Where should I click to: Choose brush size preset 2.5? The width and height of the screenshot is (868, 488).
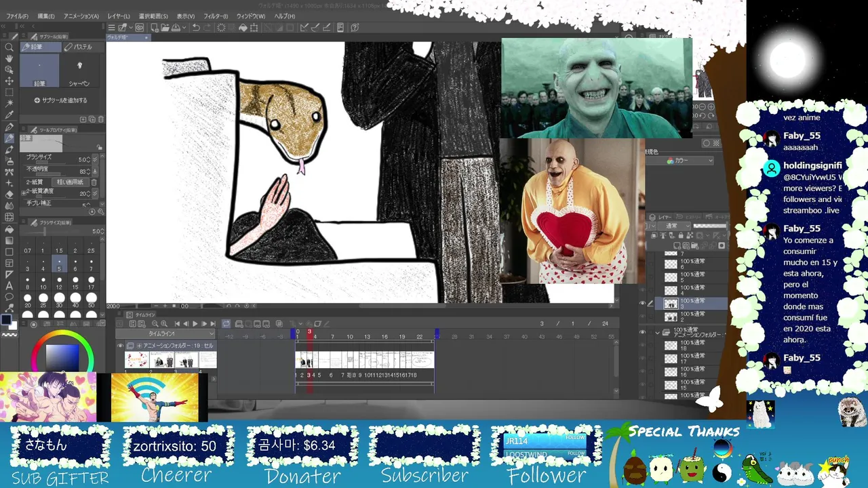[x=91, y=246]
